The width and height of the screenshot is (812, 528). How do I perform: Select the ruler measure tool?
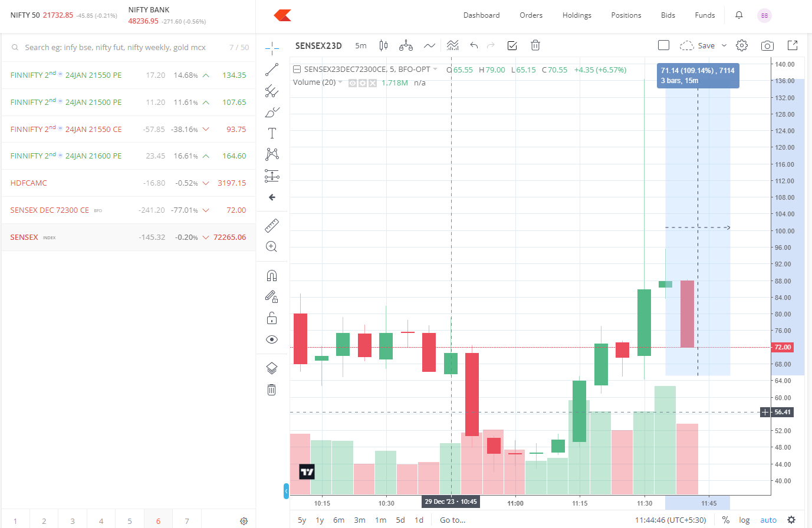click(272, 225)
